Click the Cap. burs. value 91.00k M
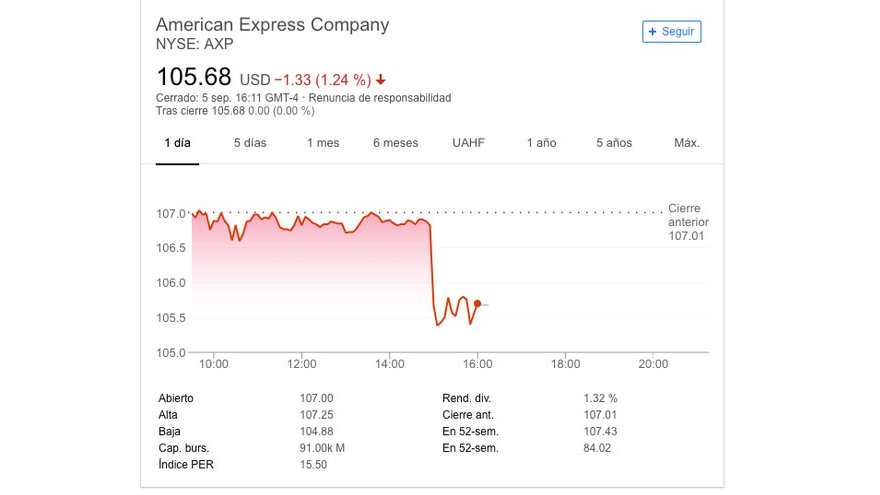 click(x=322, y=448)
